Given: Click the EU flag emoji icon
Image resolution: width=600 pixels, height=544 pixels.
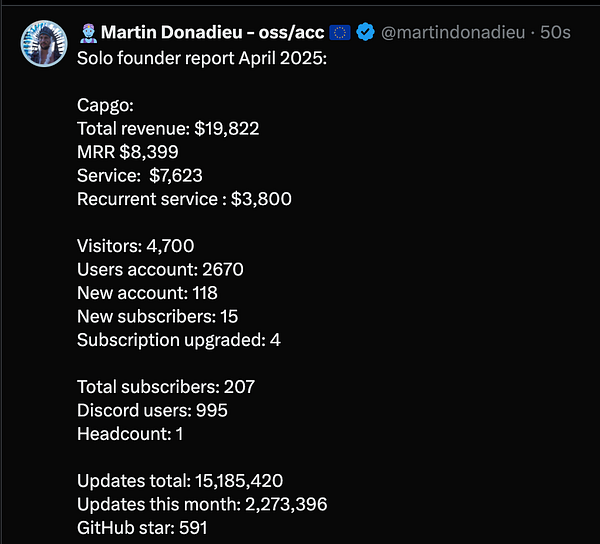Looking at the screenshot, I should point(340,33).
